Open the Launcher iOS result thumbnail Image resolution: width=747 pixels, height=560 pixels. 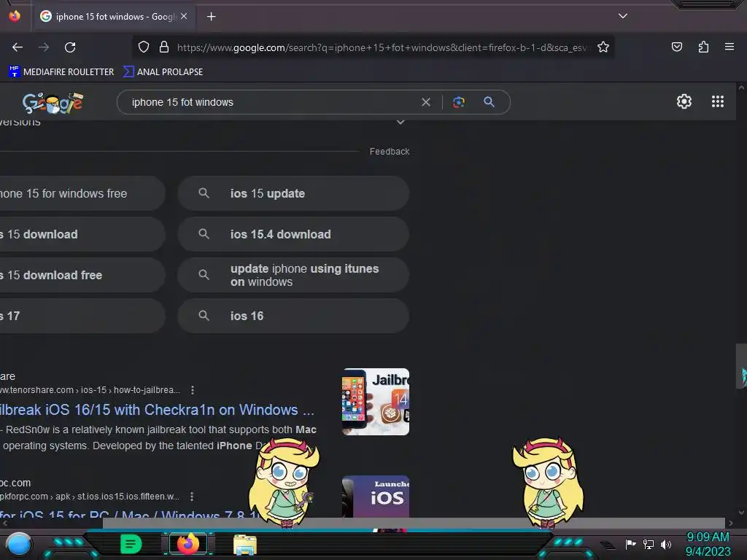[x=376, y=496]
